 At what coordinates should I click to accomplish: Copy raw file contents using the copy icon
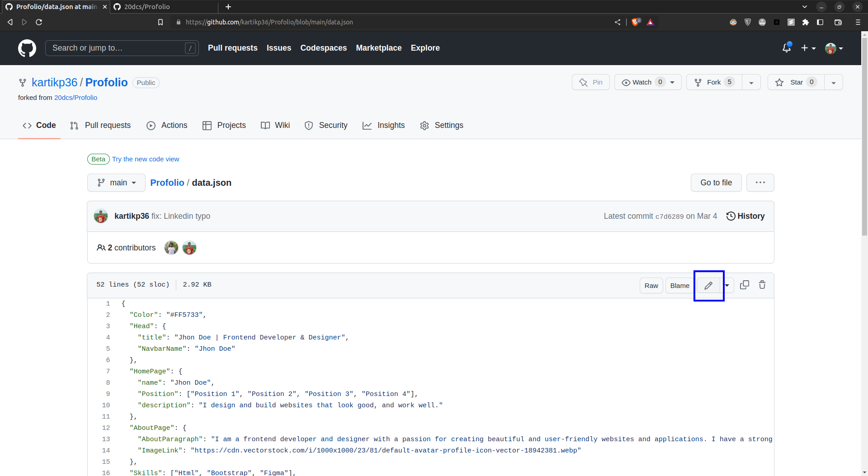click(745, 284)
